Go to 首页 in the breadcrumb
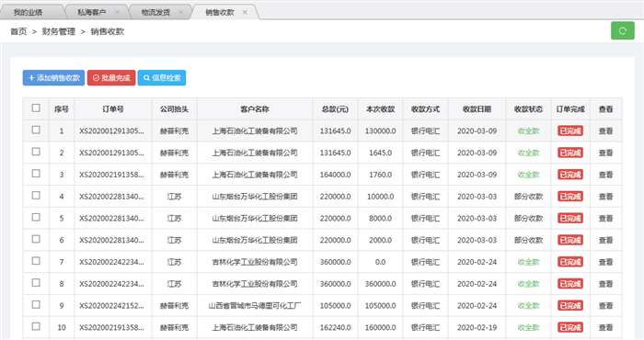The width and height of the screenshot is (644, 340). click(18, 31)
